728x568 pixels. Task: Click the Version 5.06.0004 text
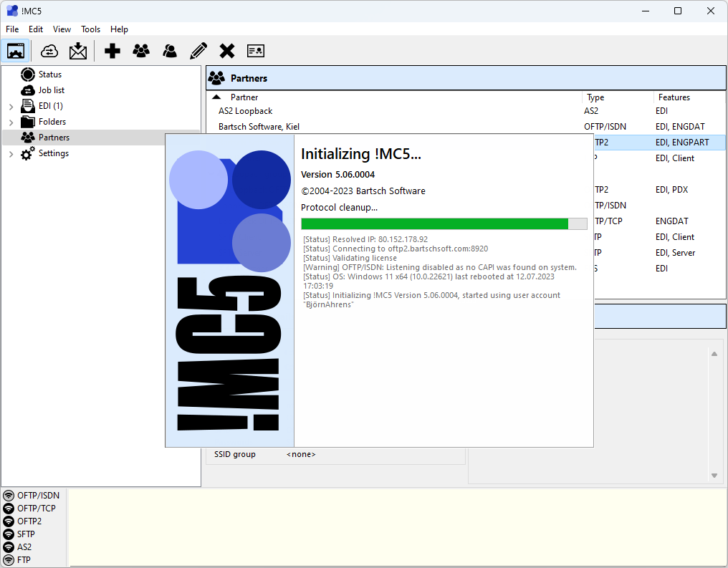point(337,175)
